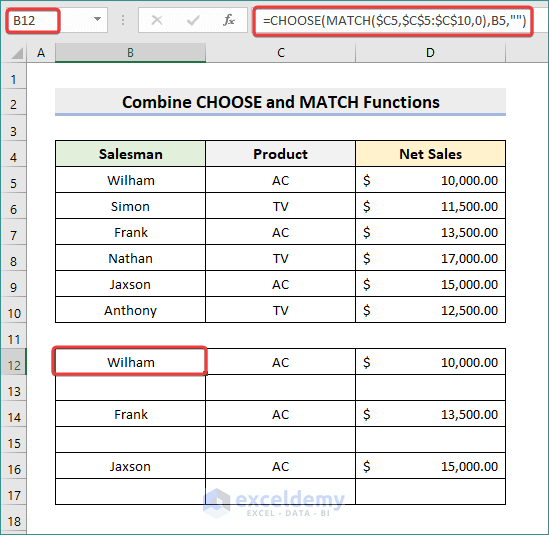This screenshot has height=535, width=549.
Task: Select Jaxson's product cell 'AC' in row 9
Action: pos(280,284)
